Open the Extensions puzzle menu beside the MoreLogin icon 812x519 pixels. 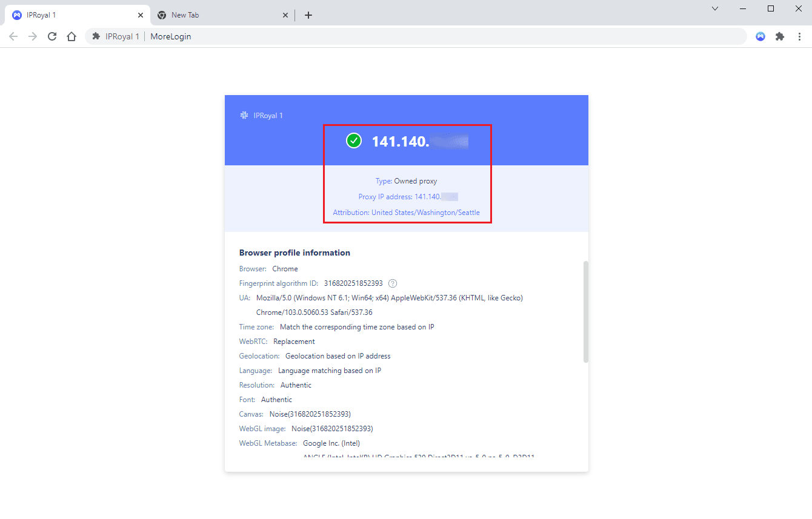tap(780, 36)
